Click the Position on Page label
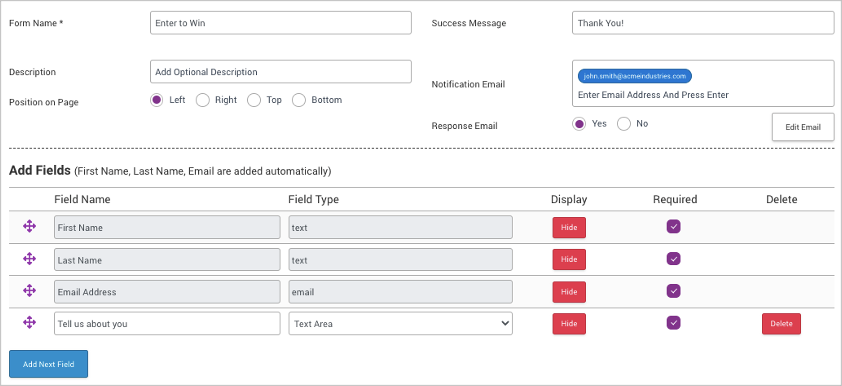Viewport: 842px width, 386px height. click(x=43, y=102)
